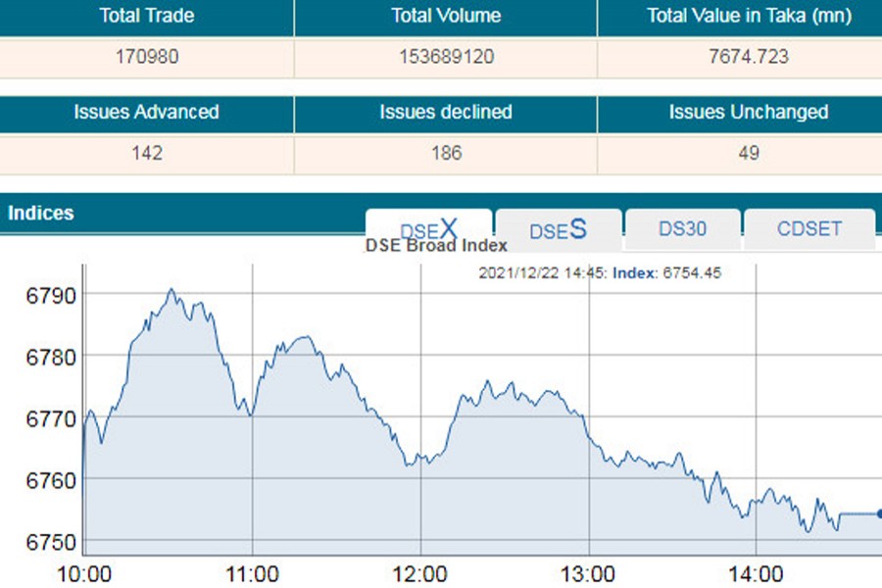The width and height of the screenshot is (882, 588).
Task: Click the advanced issues count 142
Action: 147,153
